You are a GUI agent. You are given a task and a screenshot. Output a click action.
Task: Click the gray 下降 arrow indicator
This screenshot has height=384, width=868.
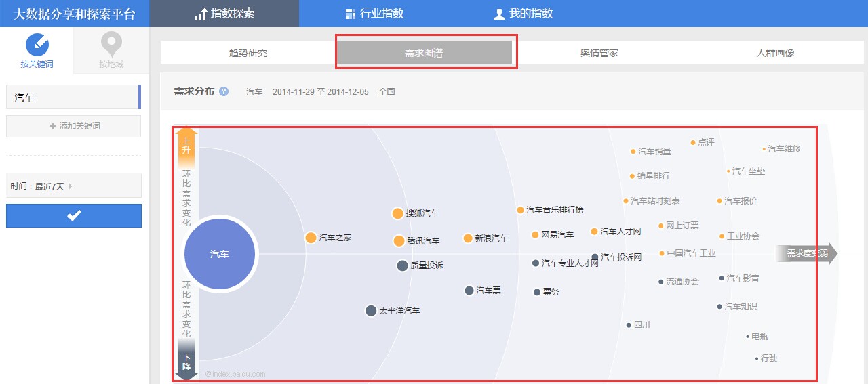(x=186, y=358)
